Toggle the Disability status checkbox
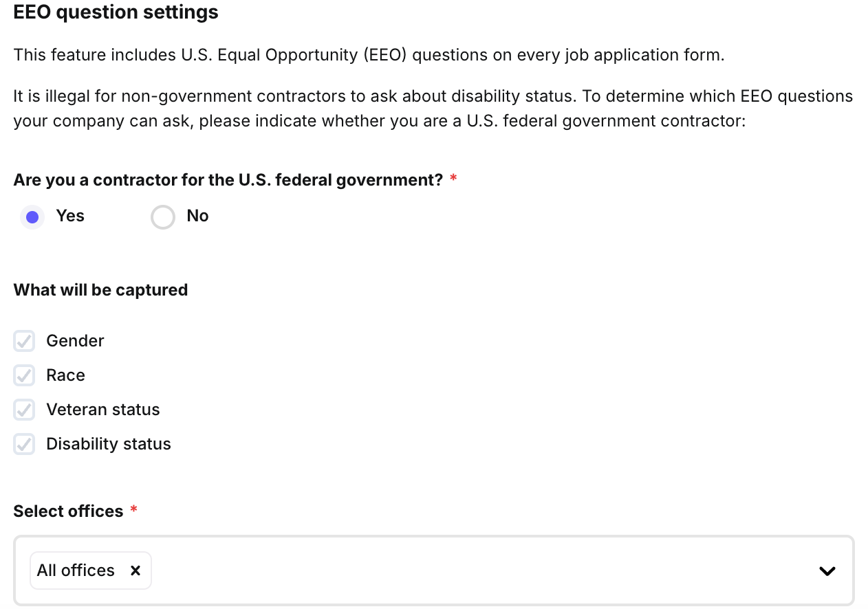 [24, 444]
